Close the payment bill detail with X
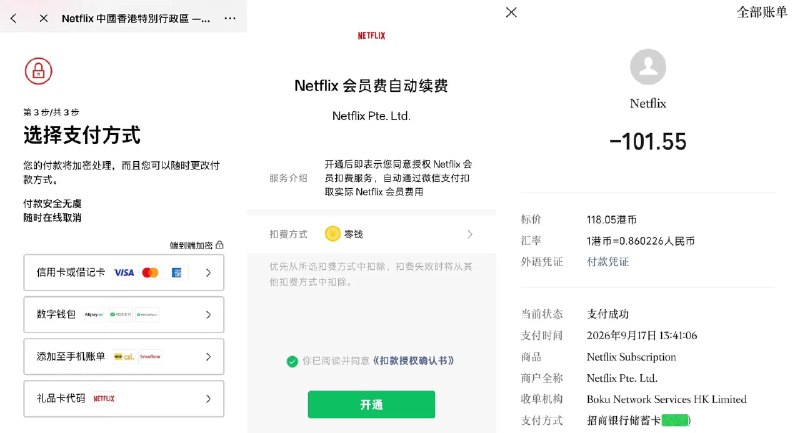This screenshot has height=433, width=800. coord(511,12)
